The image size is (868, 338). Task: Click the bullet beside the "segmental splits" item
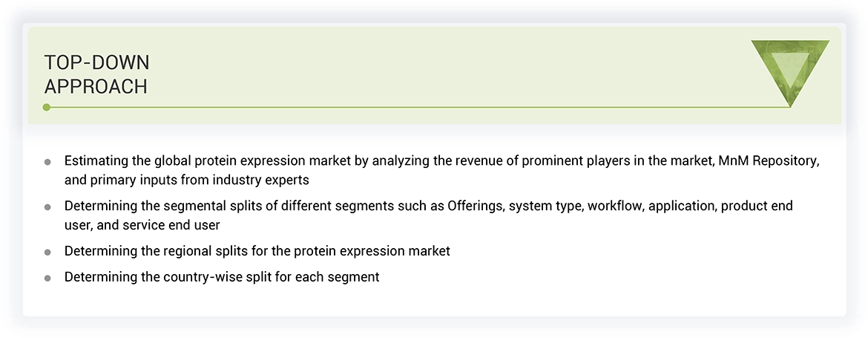(x=47, y=207)
